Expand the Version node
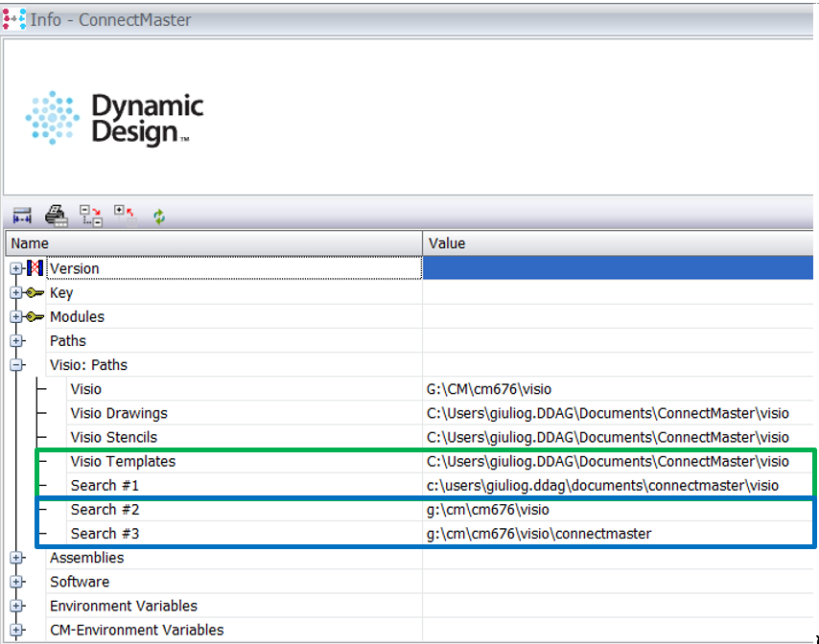This screenshot has height=644, width=819. [16, 268]
